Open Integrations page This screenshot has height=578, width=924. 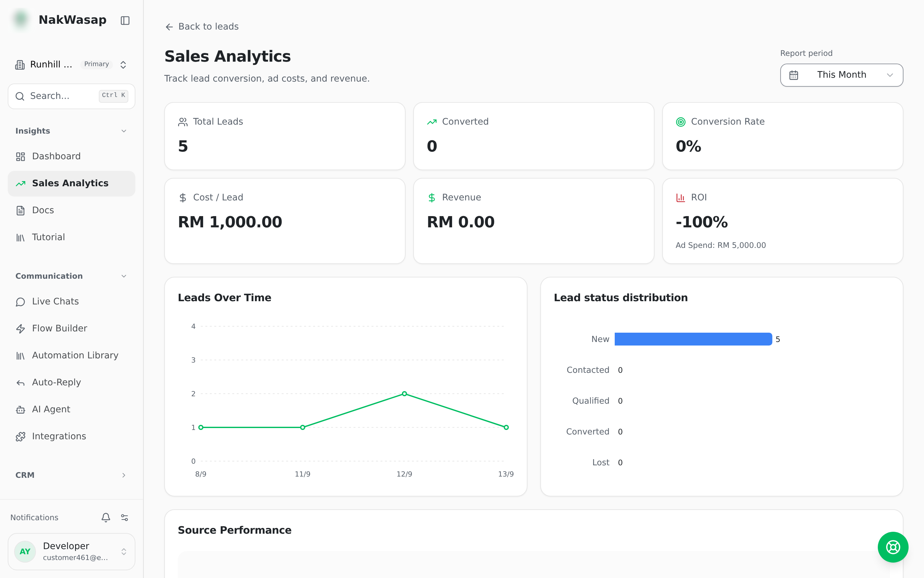pyautogui.click(x=72, y=436)
